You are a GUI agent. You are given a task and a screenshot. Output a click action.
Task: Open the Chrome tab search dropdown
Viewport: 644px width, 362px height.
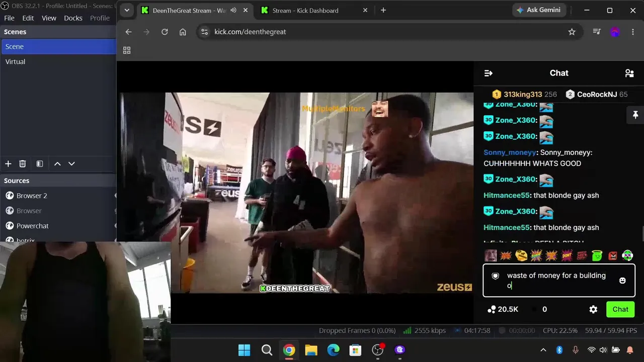pyautogui.click(x=127, y=10)
